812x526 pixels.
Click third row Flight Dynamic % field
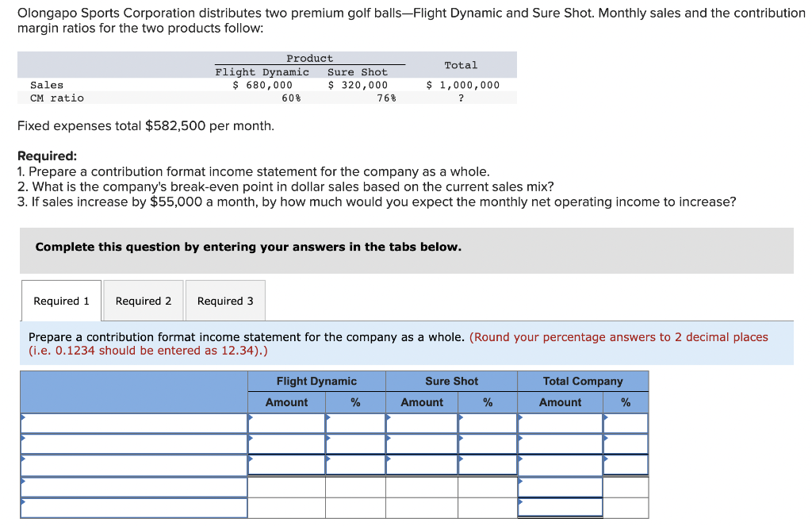[355, 465]
